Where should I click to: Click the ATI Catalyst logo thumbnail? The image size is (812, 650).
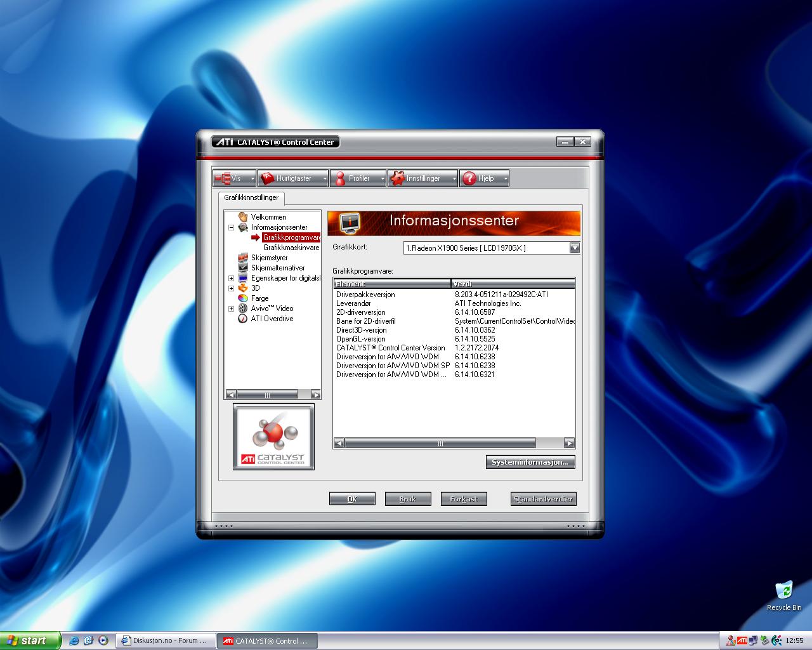click(273, 437)
